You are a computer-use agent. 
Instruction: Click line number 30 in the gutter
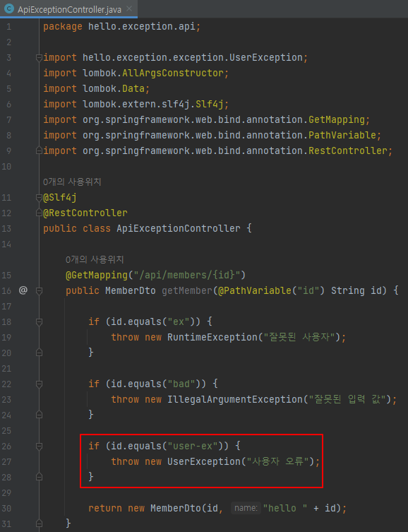coord(6,508)
